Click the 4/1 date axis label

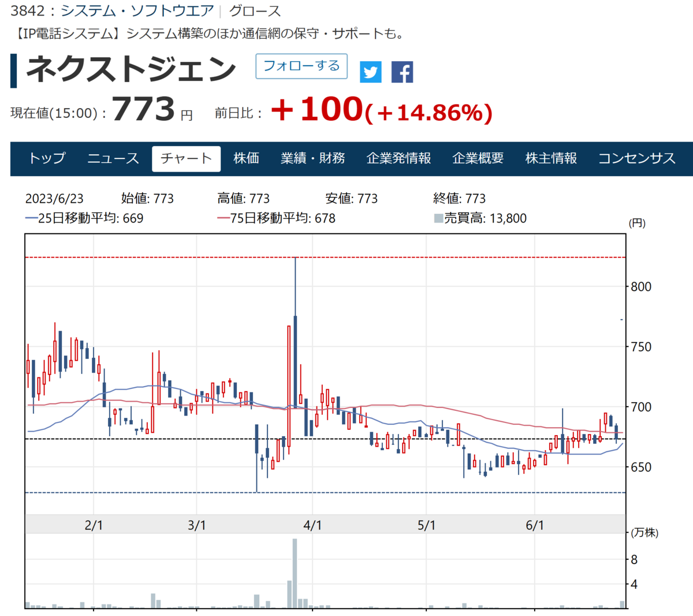pyautogui.click(x=312, y=525)
